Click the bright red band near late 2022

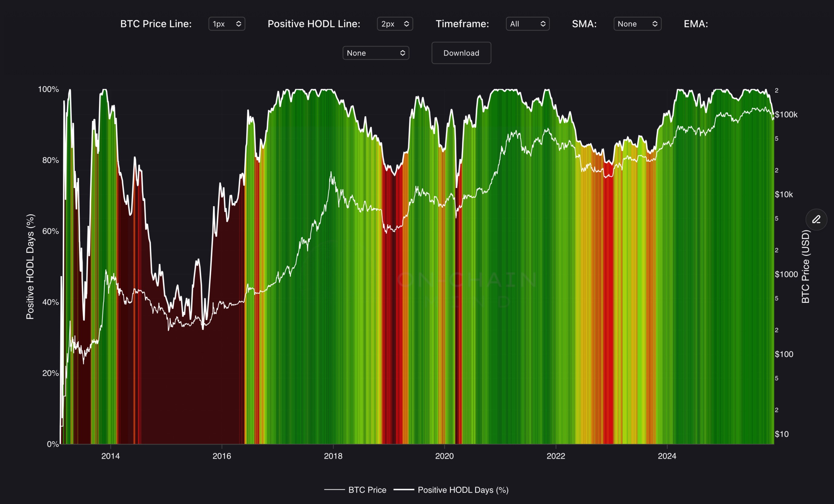pyautogui.click(x=609, y=304)
